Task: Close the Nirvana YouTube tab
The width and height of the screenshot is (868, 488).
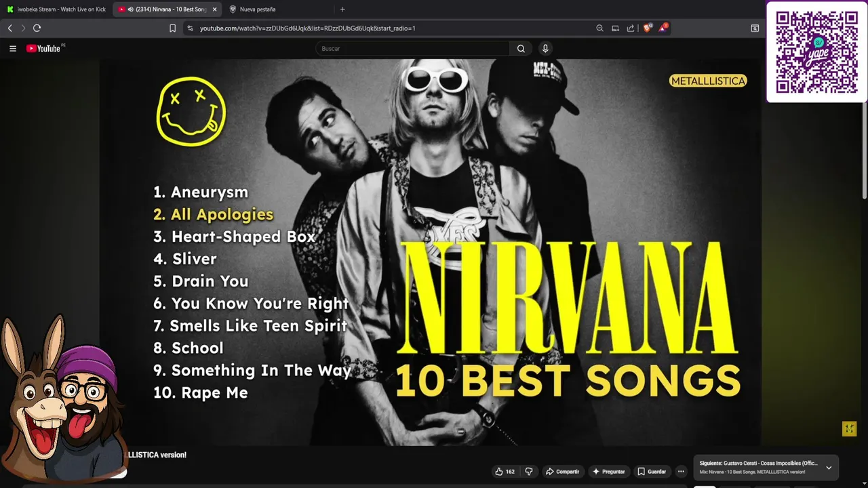Action: (x=215, y=9)
